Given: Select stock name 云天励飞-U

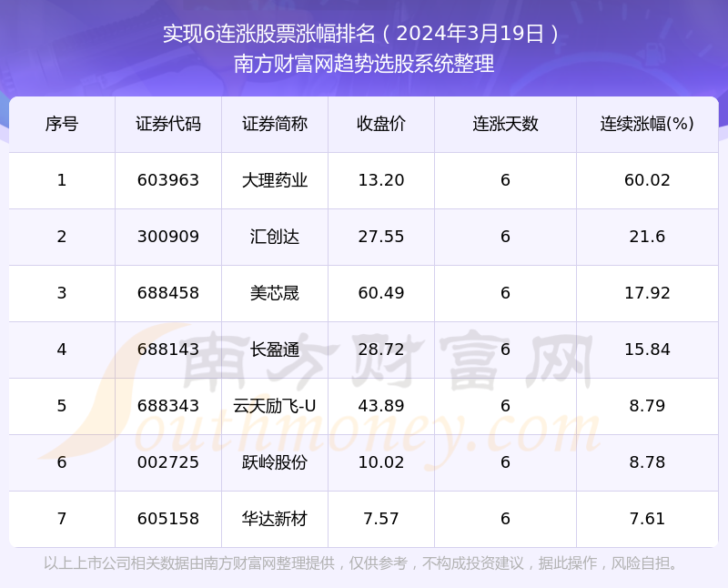Looking at the screenshot, I should (x=275, y=406).
